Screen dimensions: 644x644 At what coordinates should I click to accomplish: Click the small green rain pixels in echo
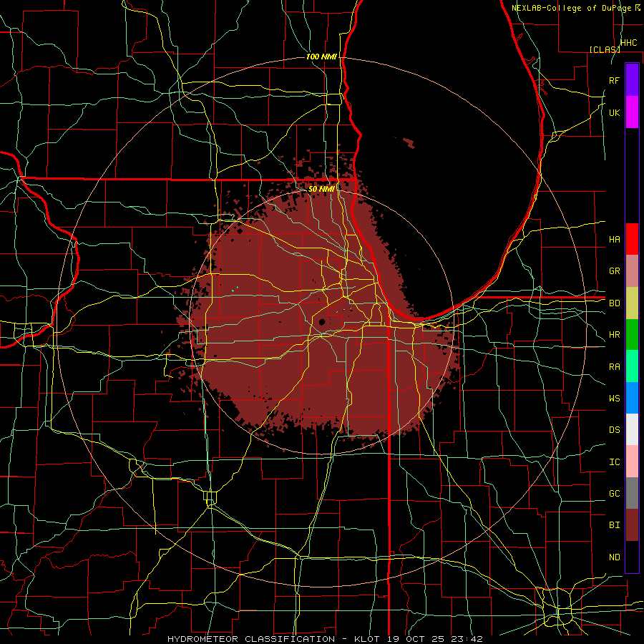pos(235,289)
